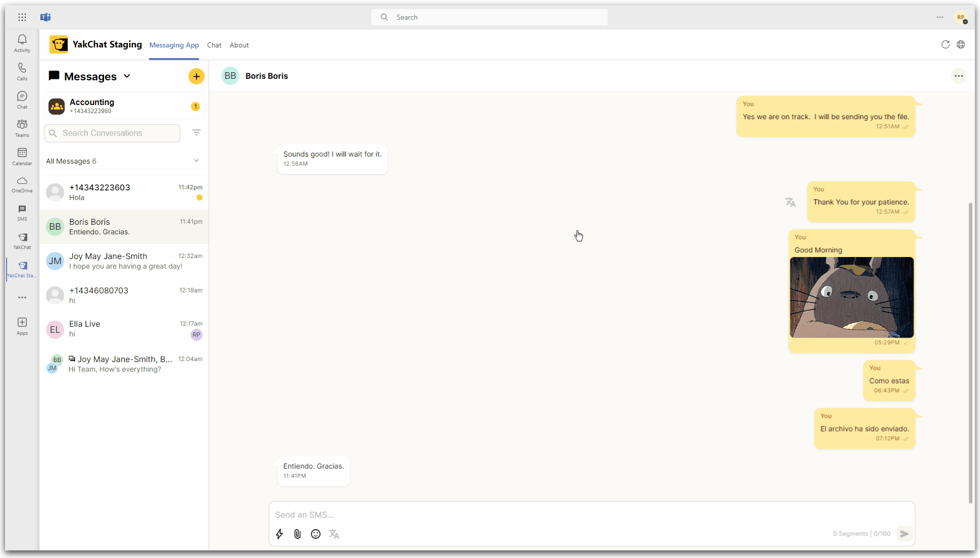980x558 pixels.
Task: Open the emoji picker
Action: 316,534
